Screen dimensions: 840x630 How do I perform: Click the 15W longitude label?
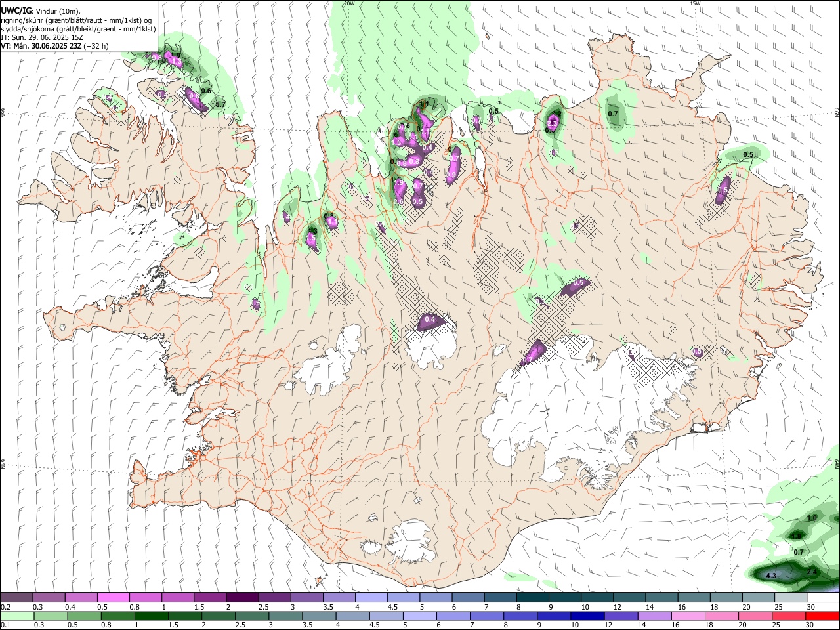point(695,3)
